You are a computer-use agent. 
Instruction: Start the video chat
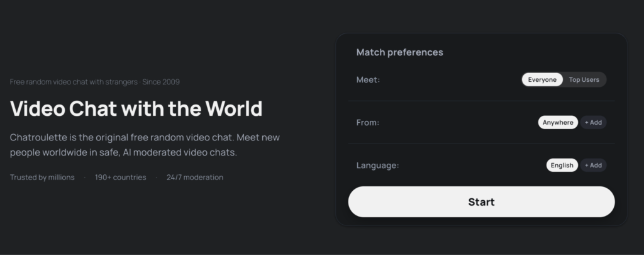(x=481, y=202)
